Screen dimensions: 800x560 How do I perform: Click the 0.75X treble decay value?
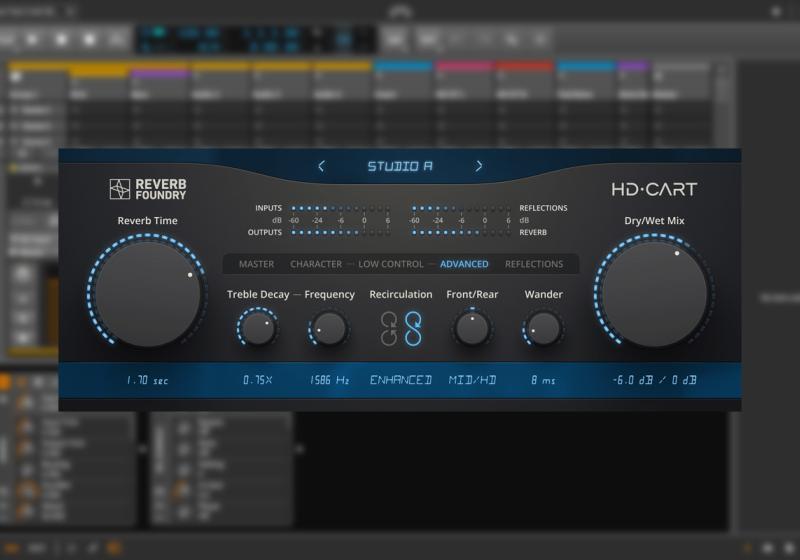click(258, 380)
